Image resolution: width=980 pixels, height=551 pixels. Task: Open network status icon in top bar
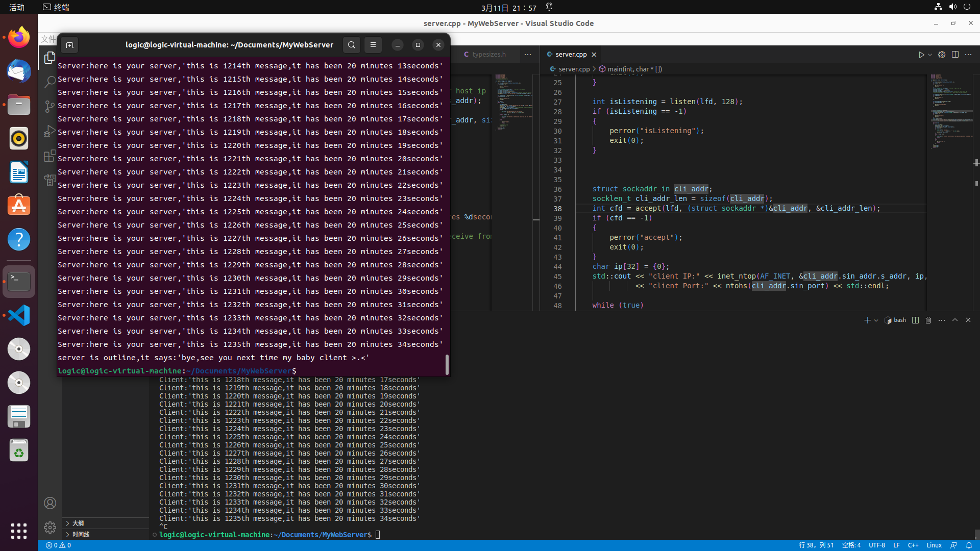(938, 7)
